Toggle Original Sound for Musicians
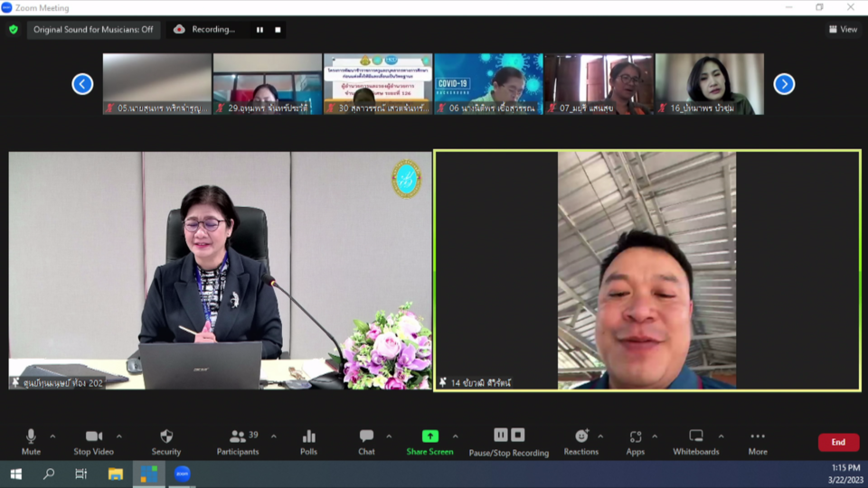The width and height of the screenshot is (868, 488). click(x=93, y=30)
